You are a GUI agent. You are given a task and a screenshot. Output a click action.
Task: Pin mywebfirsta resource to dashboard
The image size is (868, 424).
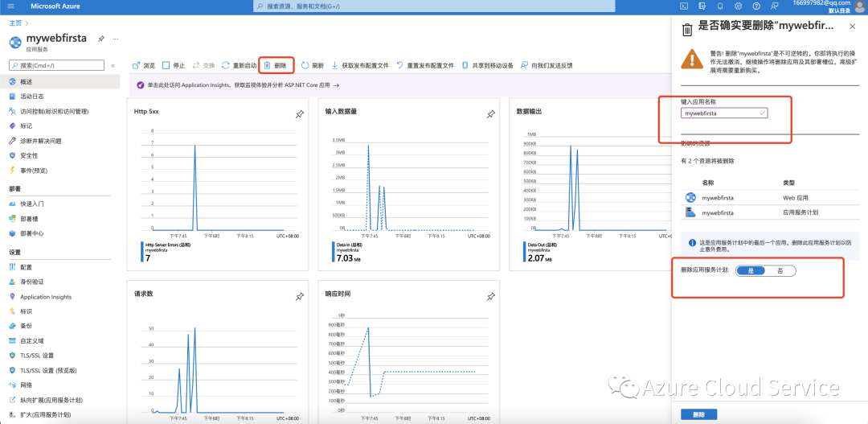(101, 39)
